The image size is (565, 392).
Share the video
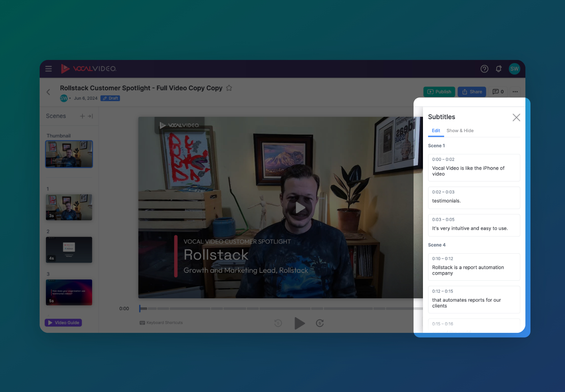click(472, 92)
